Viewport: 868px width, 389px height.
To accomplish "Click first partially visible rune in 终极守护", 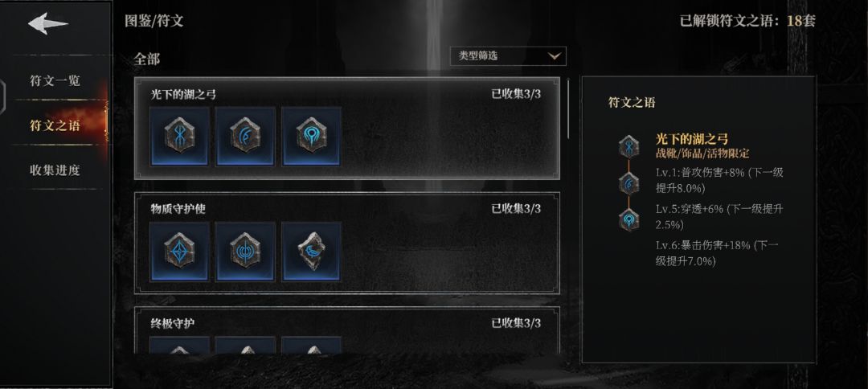I will pos(180,346).
